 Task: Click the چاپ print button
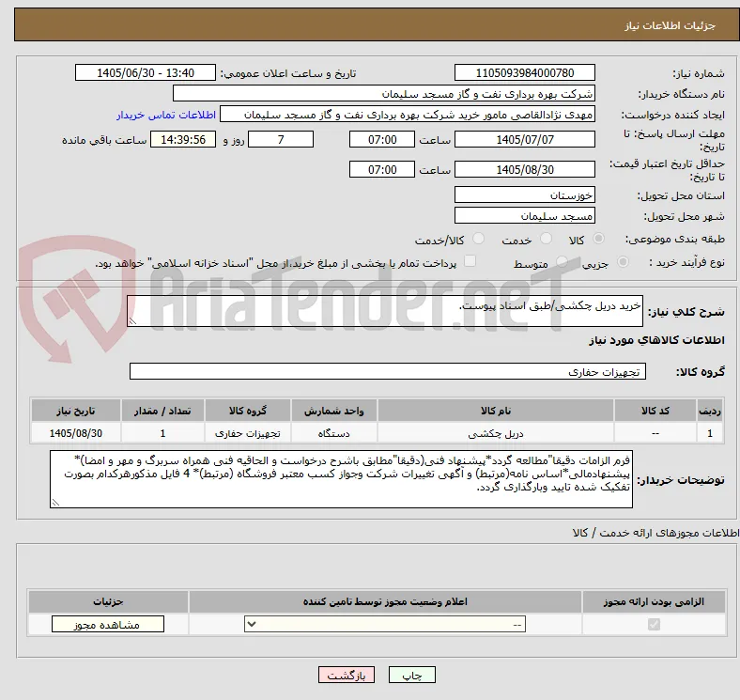coord(412,675)
